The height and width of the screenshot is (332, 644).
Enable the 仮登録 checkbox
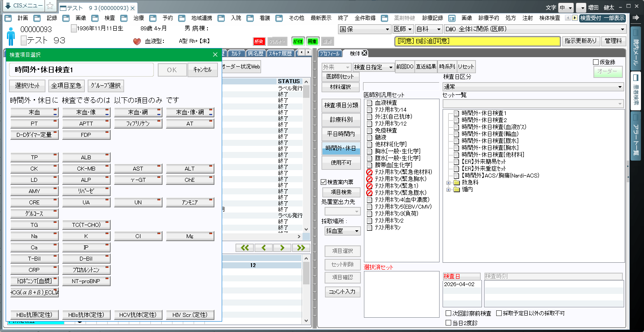point(596,62)
